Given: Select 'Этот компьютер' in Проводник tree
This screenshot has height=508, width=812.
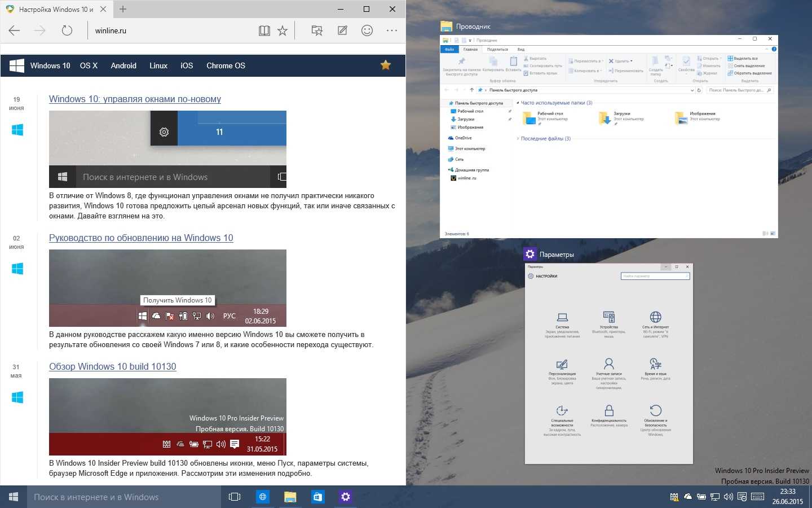Looking at the screenshot, I should pyautogui.click(x=466, y=148).
